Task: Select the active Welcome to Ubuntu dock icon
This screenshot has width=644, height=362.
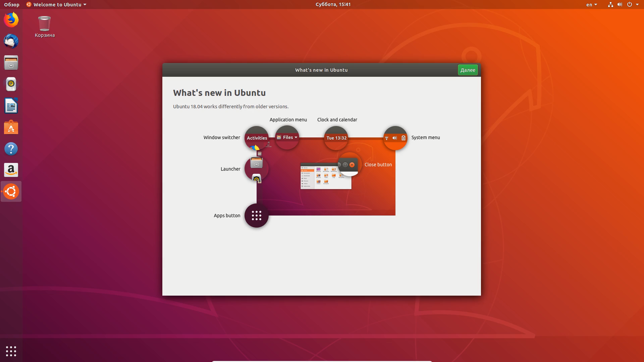Action: (x=11, y=191)
